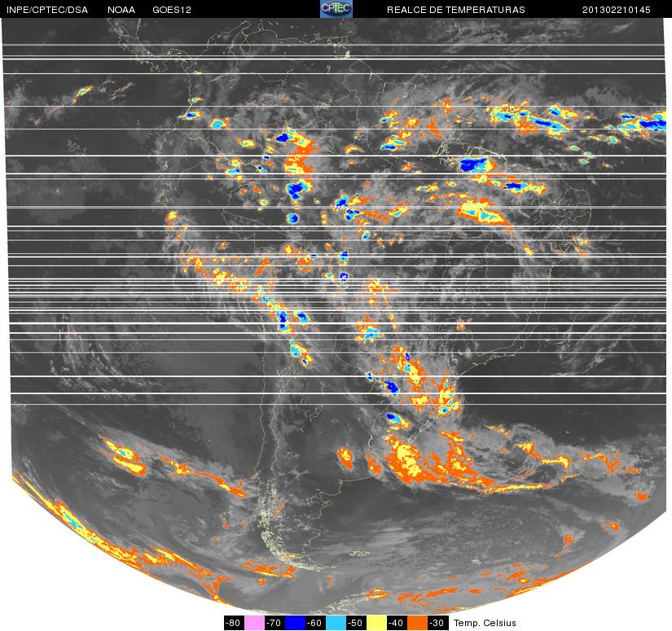This screenshot has height=631, width=672.
Task: Click the -70 legend value
Action: 275,623
